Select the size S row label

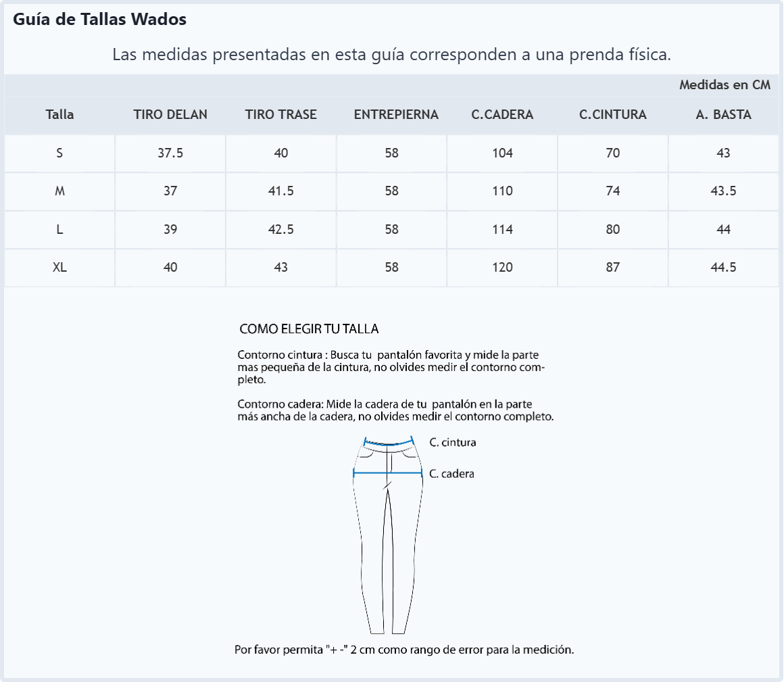59,153
